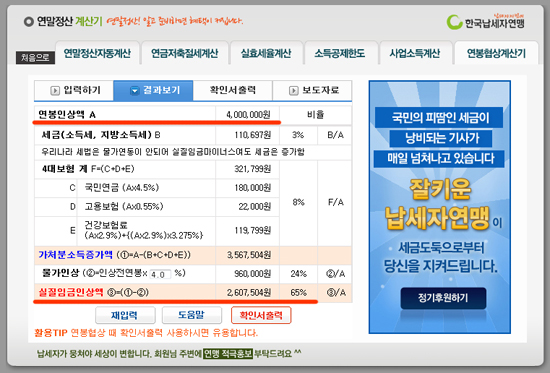This screenshot has width=550, height=373.
Task: Click the 물가인상 percentage input field
Action: pyautogui.click(x=160, y=274)
